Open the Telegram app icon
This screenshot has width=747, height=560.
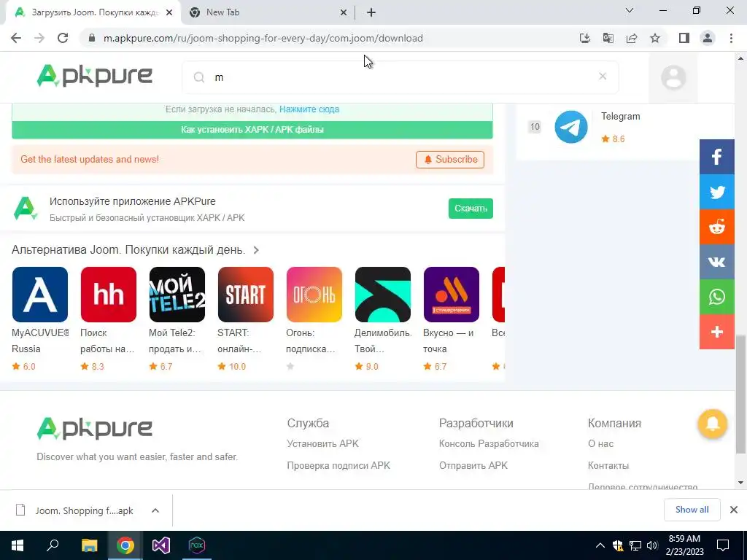pyautogui.click(x=570, y=127)
